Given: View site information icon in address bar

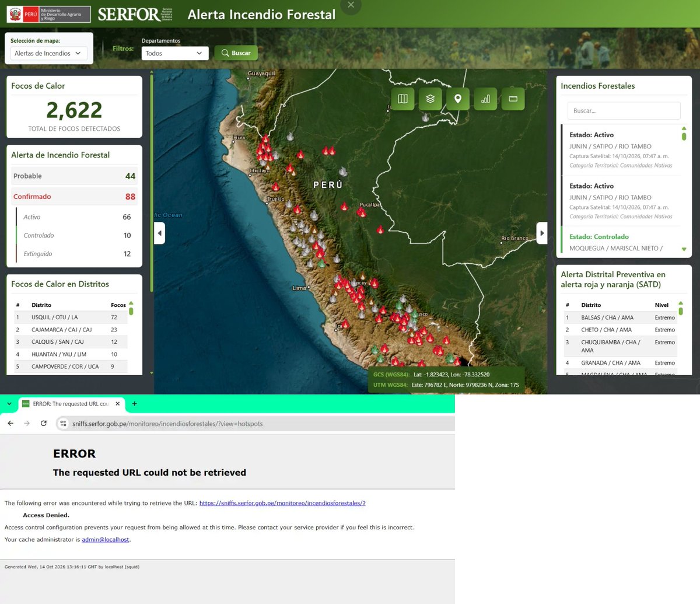Looking at the screenshot, I should tap(64, 424).
